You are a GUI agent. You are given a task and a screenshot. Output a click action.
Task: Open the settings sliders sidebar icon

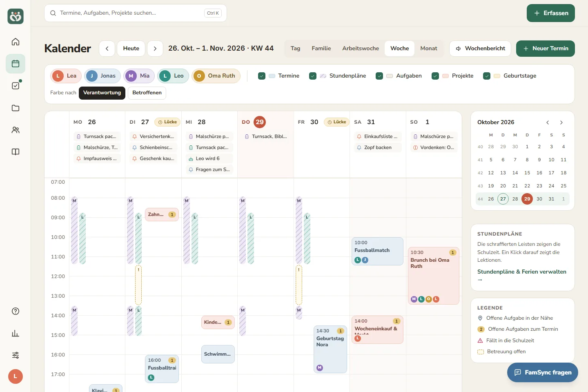tap(16, 355)
